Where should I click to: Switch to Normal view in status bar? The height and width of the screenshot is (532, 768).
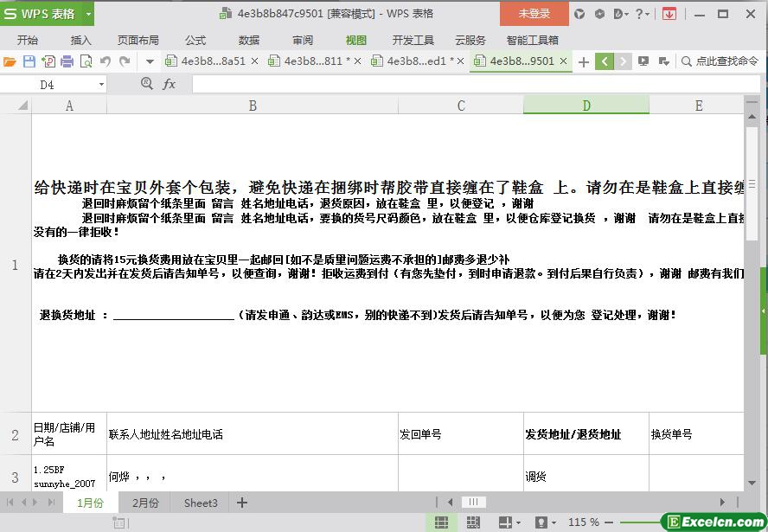(441, 522)
